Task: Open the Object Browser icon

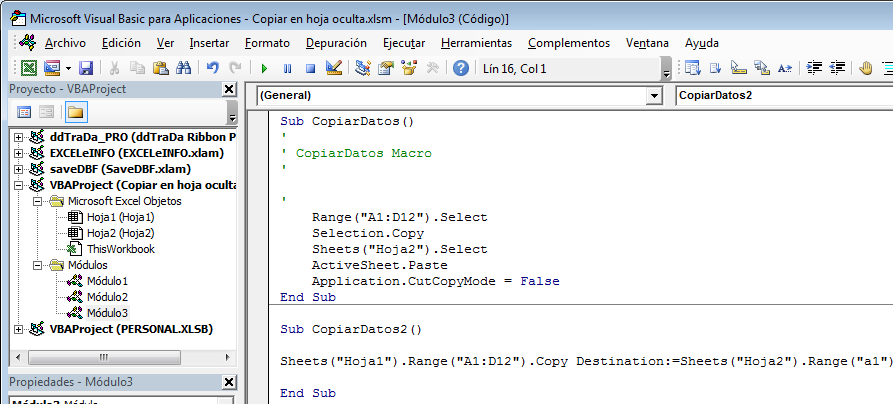Action: (409, 68)
